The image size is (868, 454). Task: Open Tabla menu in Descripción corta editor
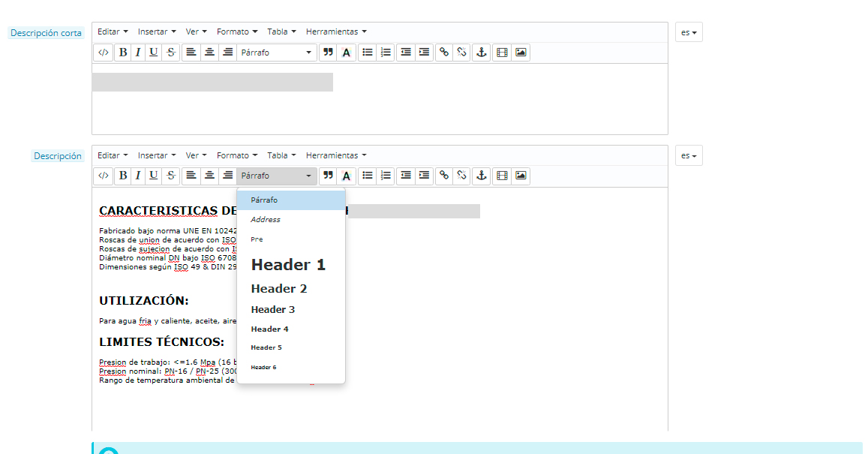click(282, 32)
